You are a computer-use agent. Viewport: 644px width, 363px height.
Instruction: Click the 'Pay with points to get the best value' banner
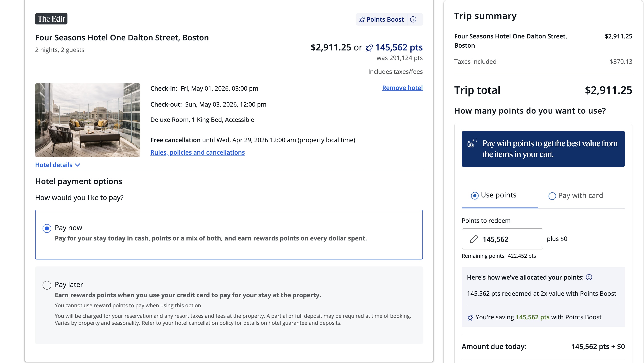pyautogui.click(x=543, y=149)
